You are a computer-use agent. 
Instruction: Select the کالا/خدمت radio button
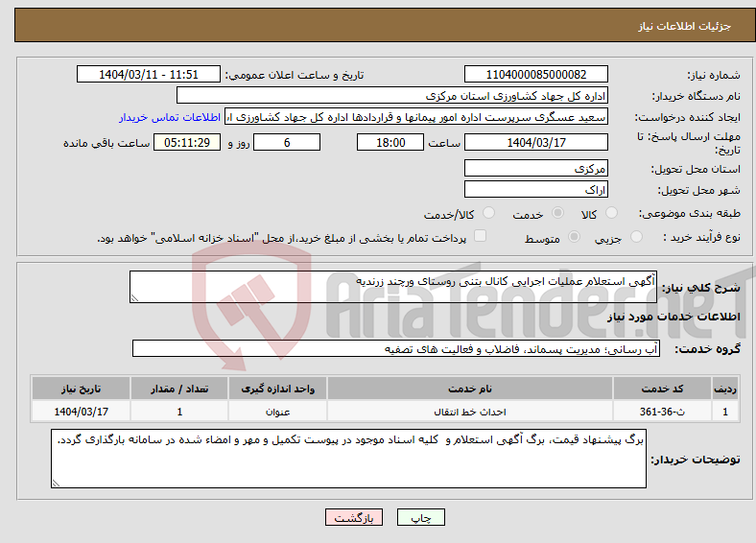(x=489, y=213)
